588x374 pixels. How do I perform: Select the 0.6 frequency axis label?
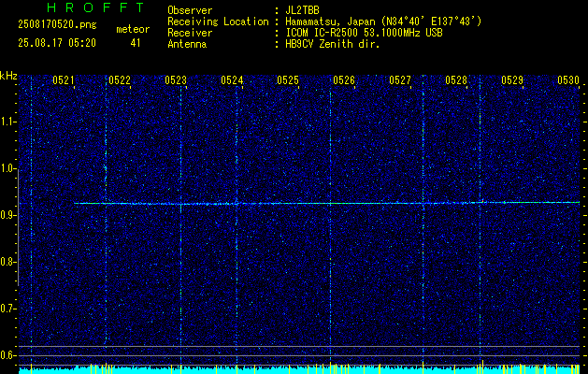(x=7, y=355)
